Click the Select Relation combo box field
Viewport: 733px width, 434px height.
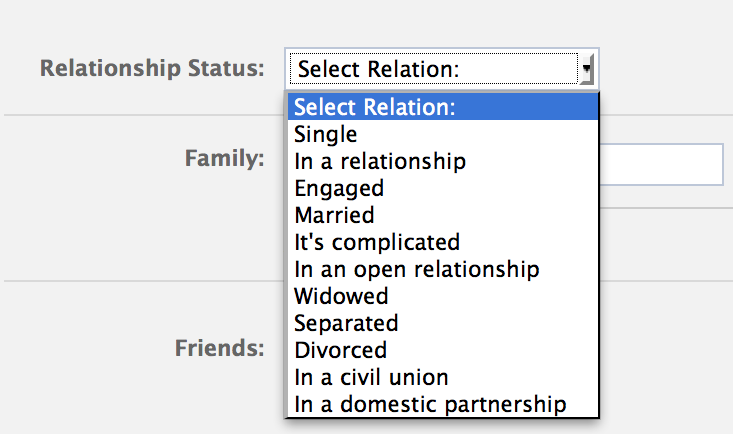click(x=432, y=69)
